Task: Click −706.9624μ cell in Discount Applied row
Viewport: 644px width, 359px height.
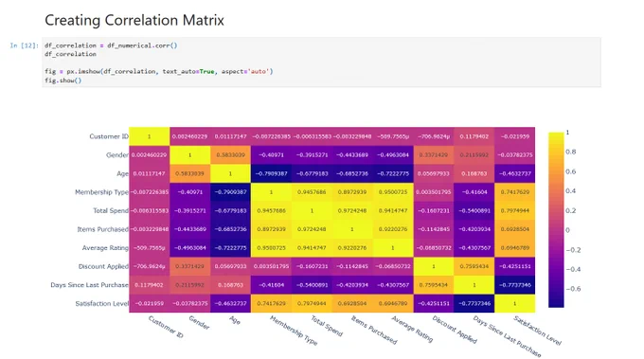Action: [149, 266]
